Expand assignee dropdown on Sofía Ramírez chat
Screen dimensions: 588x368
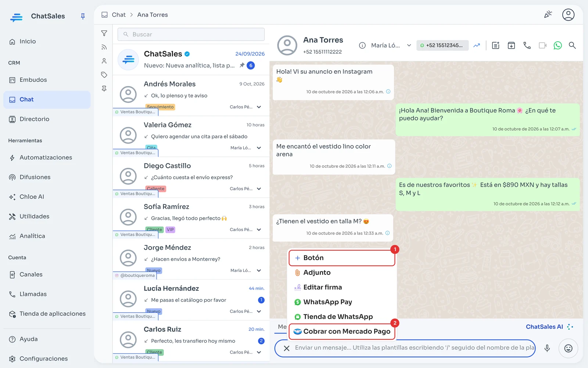coord(259,230)
